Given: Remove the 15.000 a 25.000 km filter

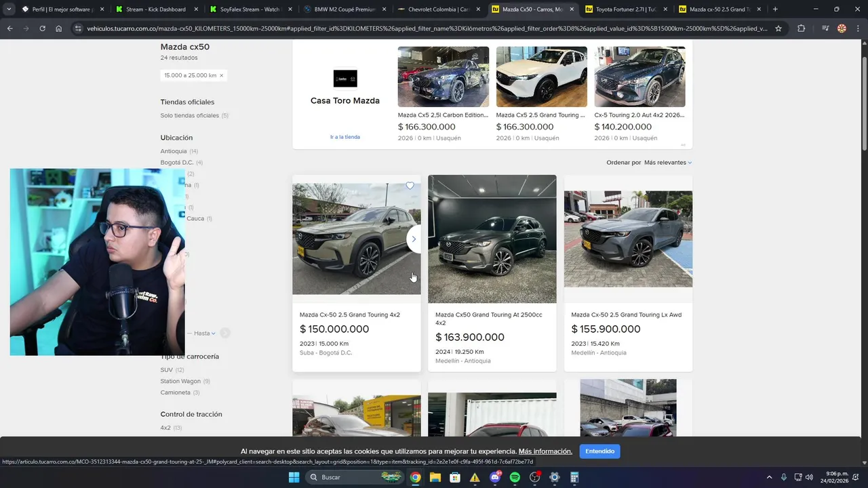Looking at the screenshot, I should pyautogui.click(x=221, y=75).
